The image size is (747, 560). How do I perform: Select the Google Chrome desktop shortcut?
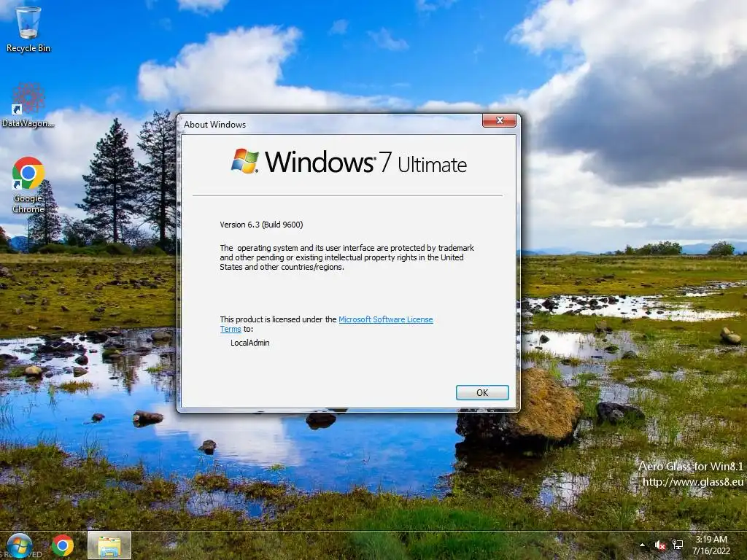point(28,184)
